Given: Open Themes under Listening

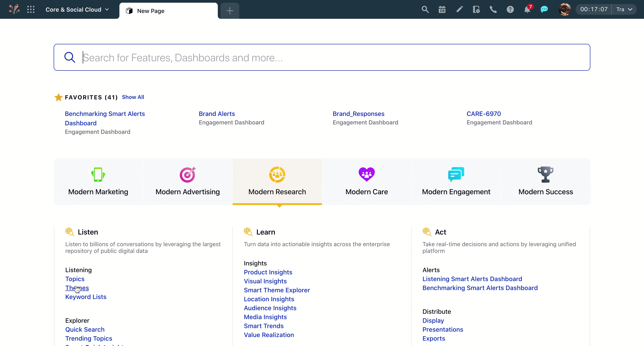Looking at the screenshot, I should point(77,288).
